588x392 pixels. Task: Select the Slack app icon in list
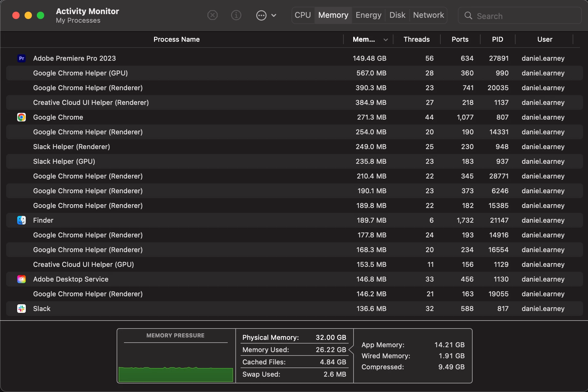pyautogui.click(x=21, y=309)
